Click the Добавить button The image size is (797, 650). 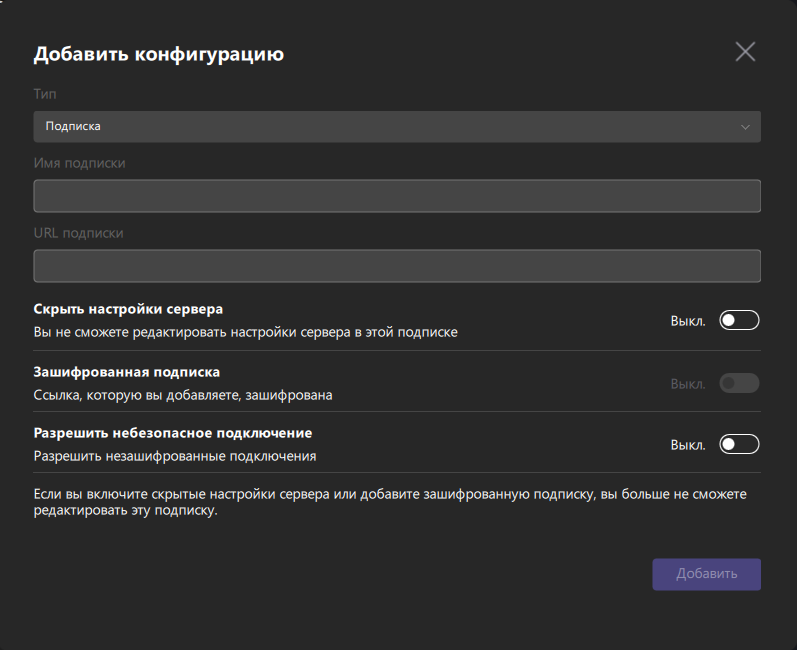(x=707, y=574)
